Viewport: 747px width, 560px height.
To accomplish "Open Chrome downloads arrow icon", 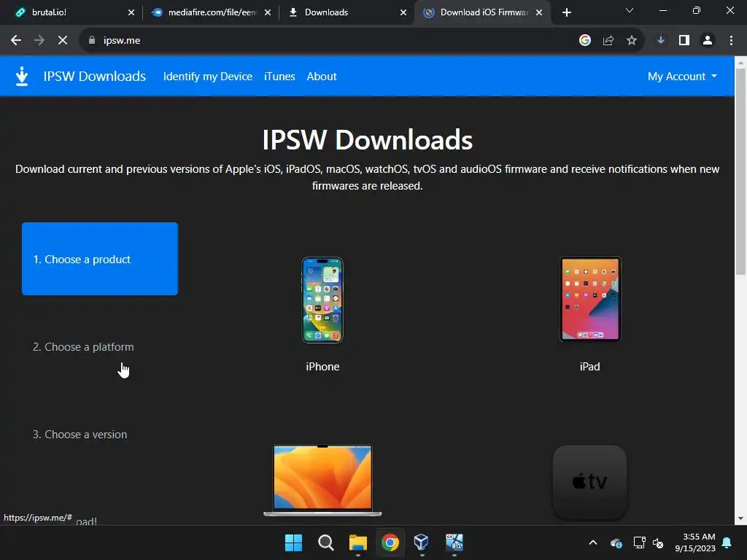I will tap(661, 41).
